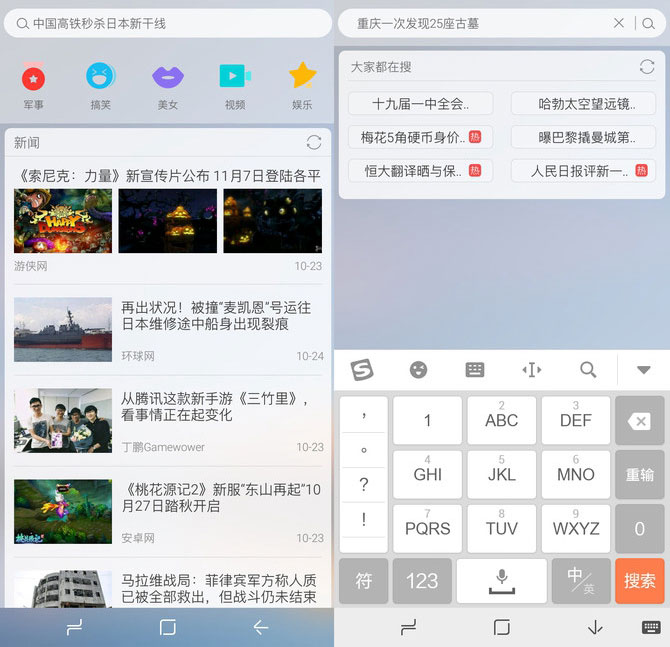Select trending search 曝巴黎撬曼城第
Viewport: 670px width, 647px height.
click(x=583, y=137)
